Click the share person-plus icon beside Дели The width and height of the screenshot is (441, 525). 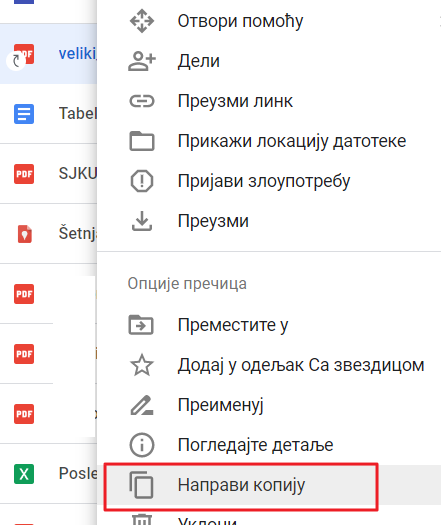142,61
